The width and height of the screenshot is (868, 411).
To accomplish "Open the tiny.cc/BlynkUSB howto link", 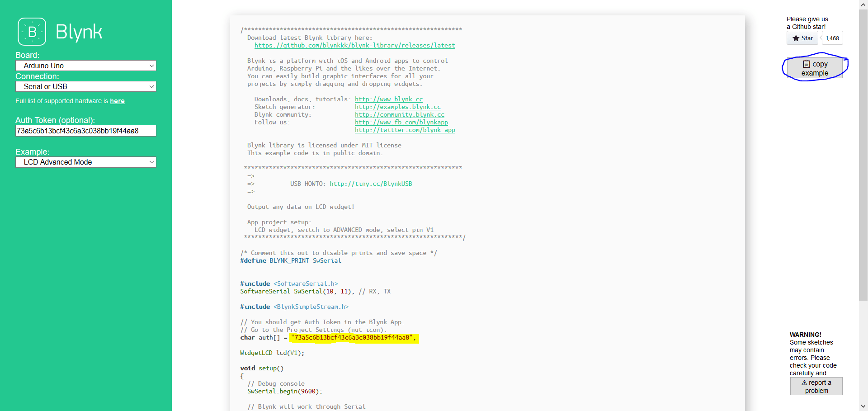I will point(371,184).
